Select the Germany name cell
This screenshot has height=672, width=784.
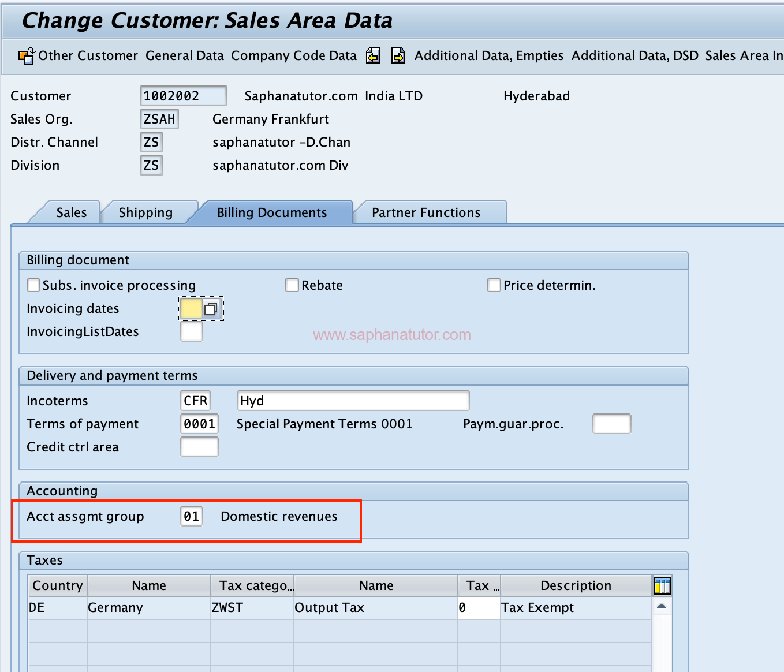pos(149,608)
